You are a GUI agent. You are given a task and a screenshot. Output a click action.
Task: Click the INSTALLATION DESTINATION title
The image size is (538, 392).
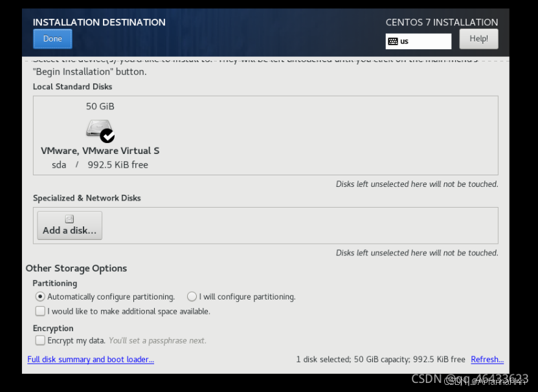[99, 22]
